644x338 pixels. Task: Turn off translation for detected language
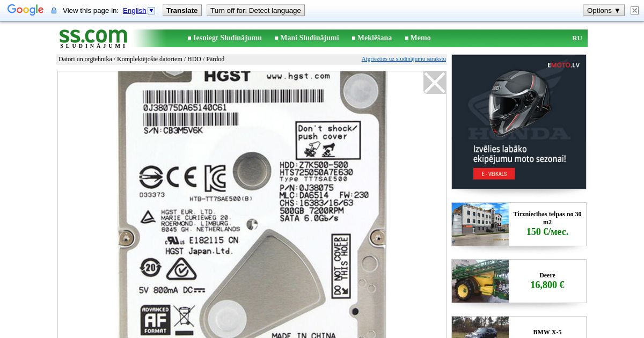click(x=255, y=10)
